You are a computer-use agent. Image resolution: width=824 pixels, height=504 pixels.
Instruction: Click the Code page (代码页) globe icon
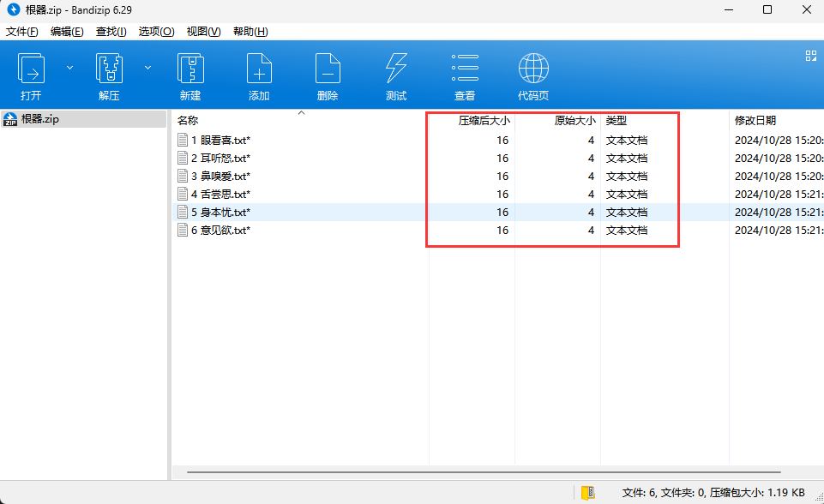click(533, 69)
